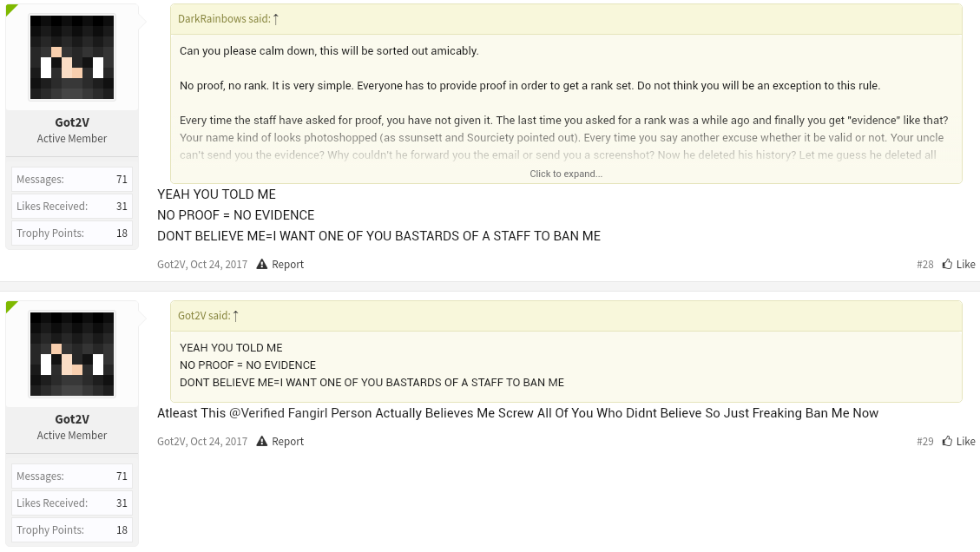Viewport: 980px width, 552px height.
Task: Open Got2V avatar in post #28
Action: (72, 57)
